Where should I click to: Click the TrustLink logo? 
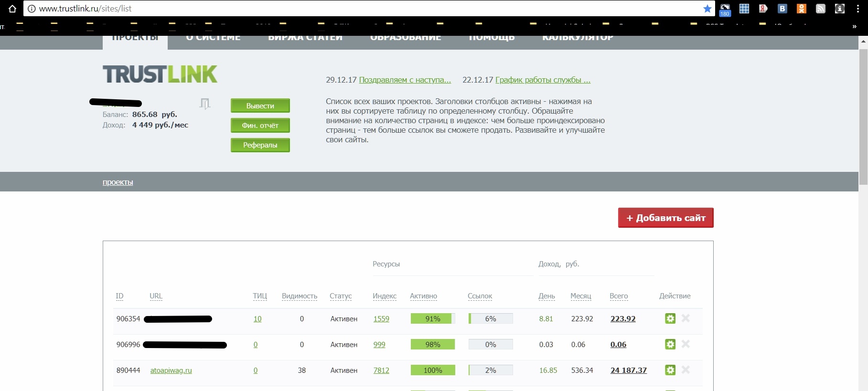point(160,74)
